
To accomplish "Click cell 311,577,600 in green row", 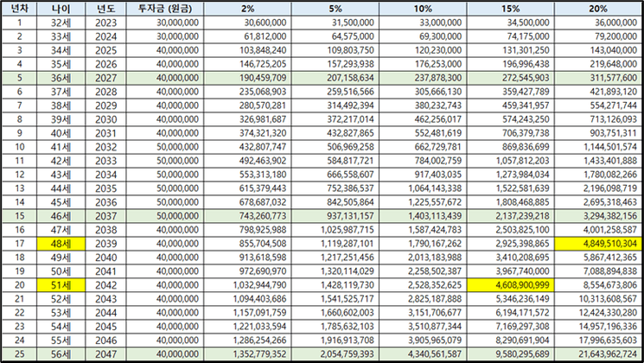I will pyautogui.click(x=598, y=78).
